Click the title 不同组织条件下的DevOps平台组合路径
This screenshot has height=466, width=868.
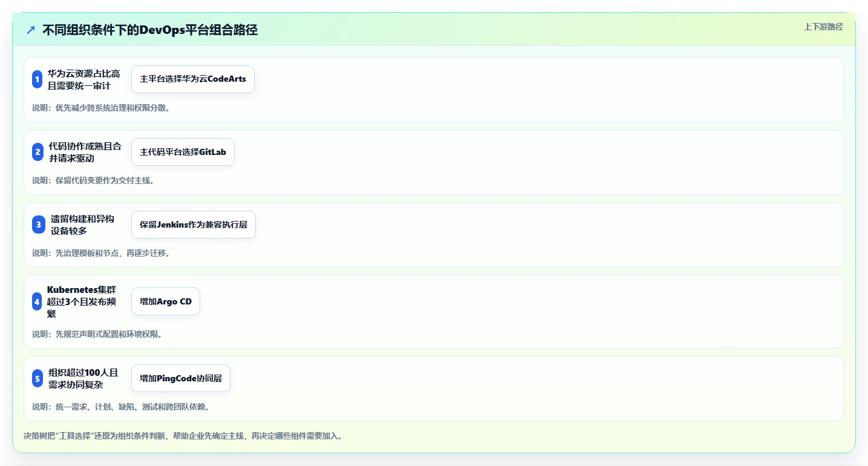point(150,30)
